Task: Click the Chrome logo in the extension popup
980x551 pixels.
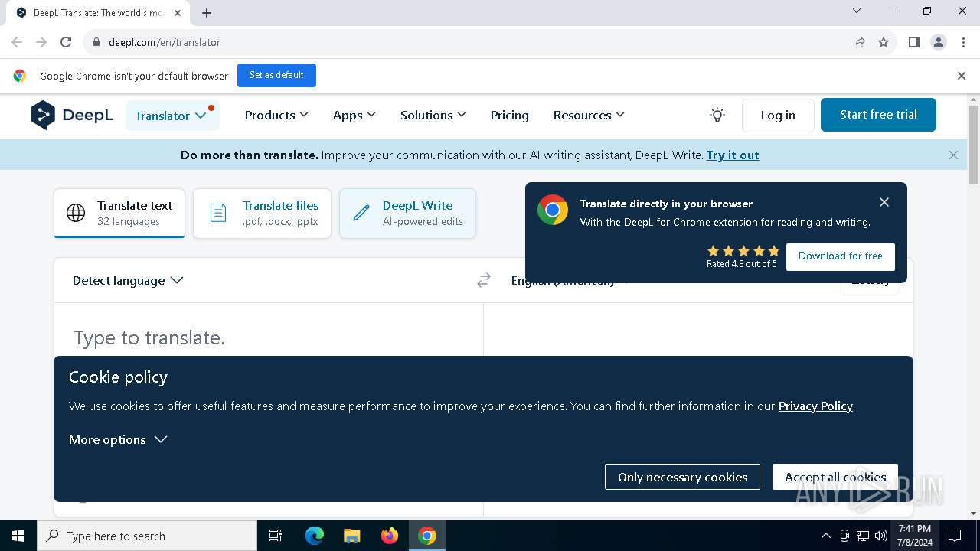Action: [x=552, y=210]
